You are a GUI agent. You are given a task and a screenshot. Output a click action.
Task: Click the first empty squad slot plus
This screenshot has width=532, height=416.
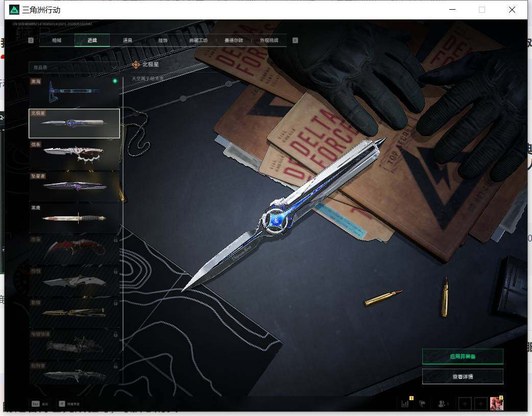pos(465,404)
